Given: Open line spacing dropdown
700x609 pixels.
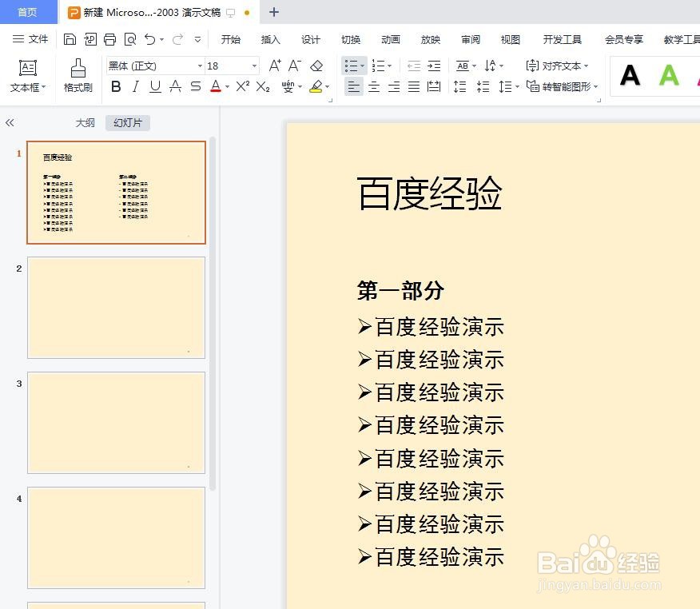Looking at the screenshot, I should (508, 86).
